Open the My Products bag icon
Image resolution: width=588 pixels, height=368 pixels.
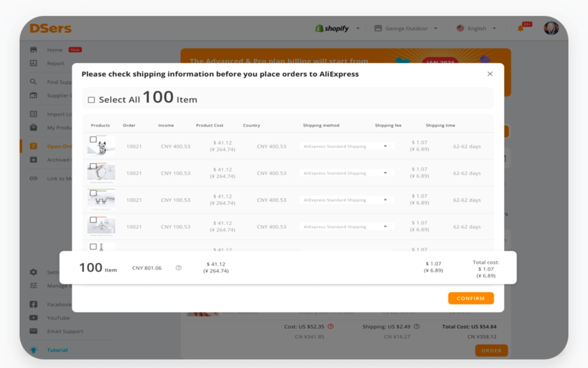tap(34, 127)
